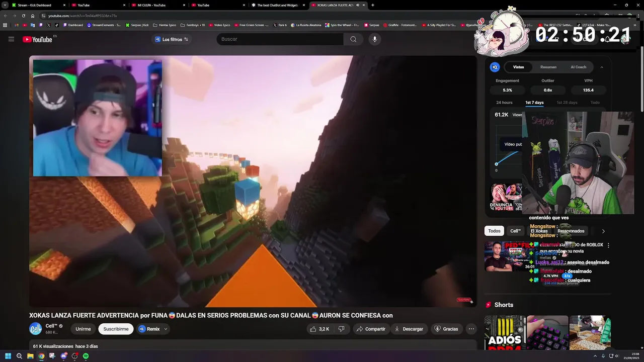Advance filter chips with right arrow
Viewport: 644px width, 362px height.
tap(603, 231)
